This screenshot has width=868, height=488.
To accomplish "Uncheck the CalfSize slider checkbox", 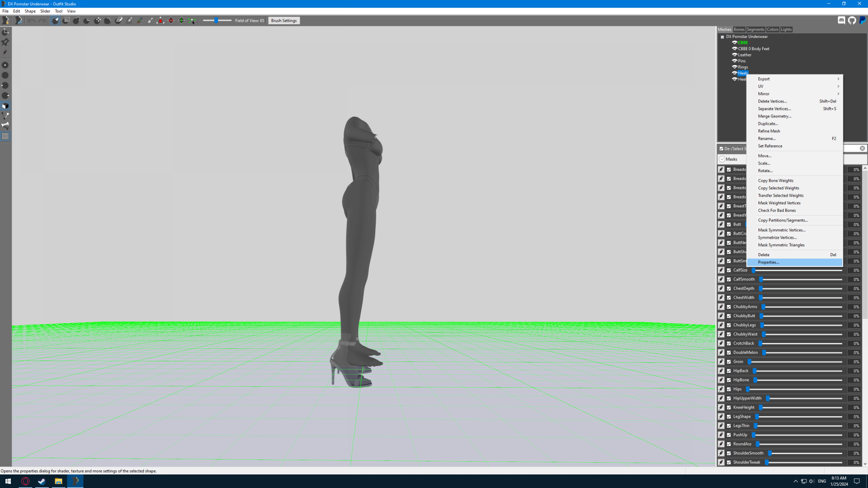I will 729,270.
